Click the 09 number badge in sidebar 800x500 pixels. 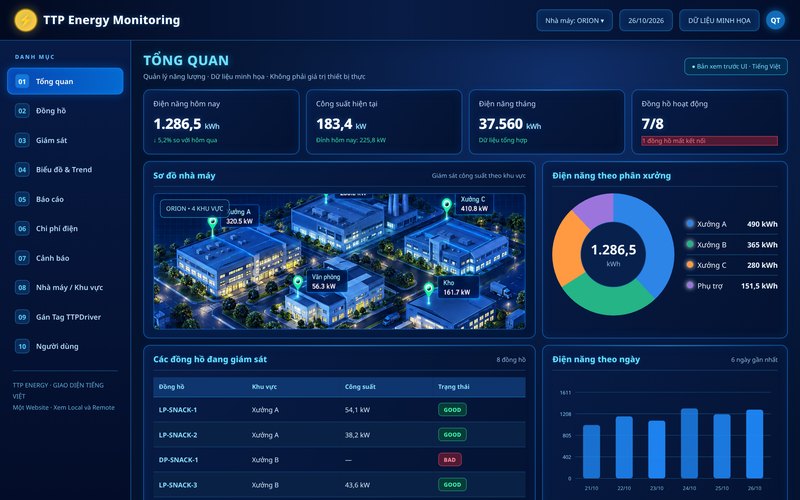(x=22, y=317)
